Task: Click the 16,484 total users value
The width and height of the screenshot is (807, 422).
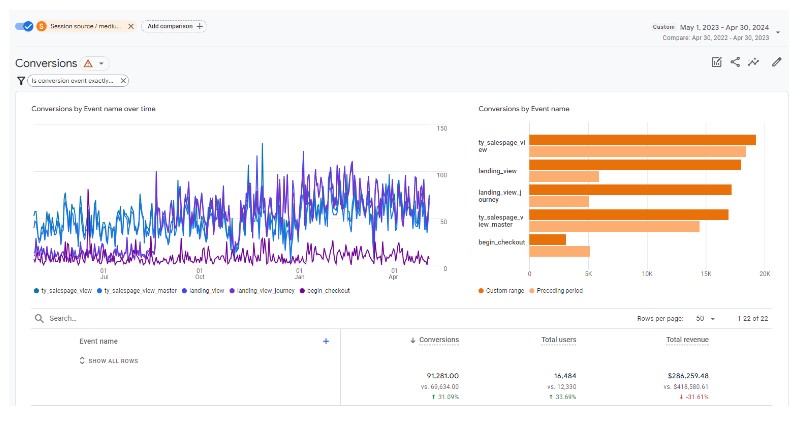Action: point(565,376)
